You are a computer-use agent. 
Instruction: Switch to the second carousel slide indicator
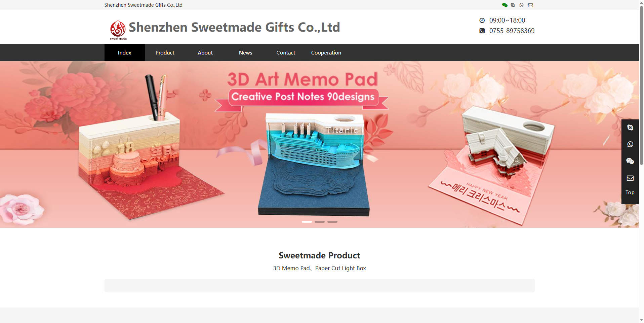coord(320,222)
